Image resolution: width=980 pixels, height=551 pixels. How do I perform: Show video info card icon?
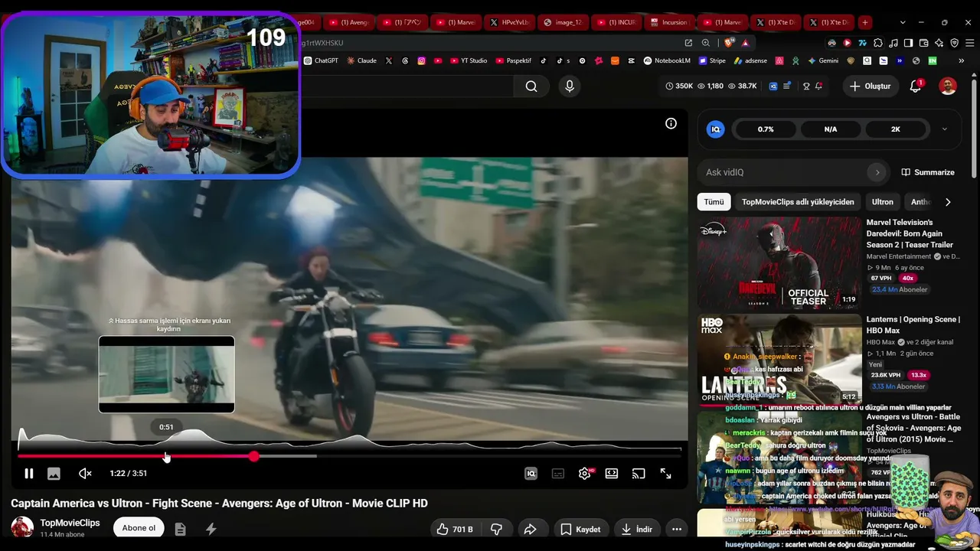pyautogui.click(x=671, y=123)
